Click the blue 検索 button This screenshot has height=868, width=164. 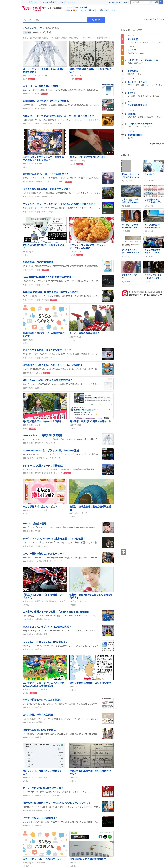pyautogui.click(x=96, y=20)
